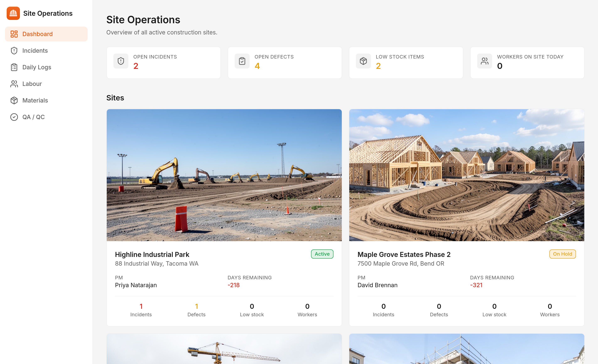Open the Low Stock Items summary card

pyautogui.click(x=406, y=62)
